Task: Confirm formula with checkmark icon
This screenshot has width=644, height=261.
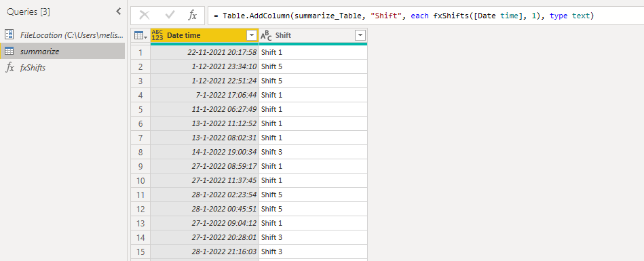Action: (169, 16)
